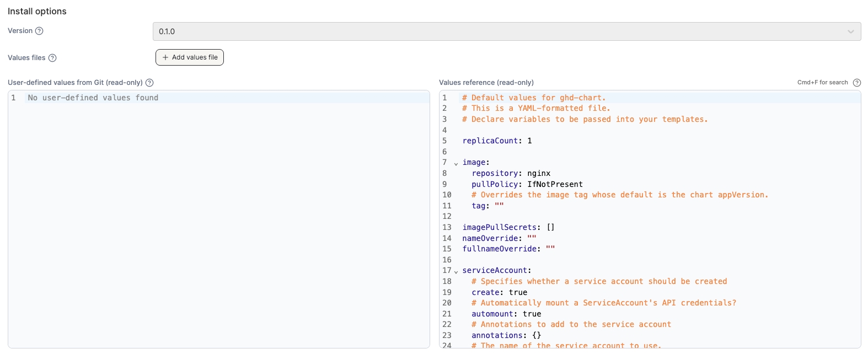Open help for User-defined values from Git
The height and width of the screenshot is (354, 868).
coord(149,83)
